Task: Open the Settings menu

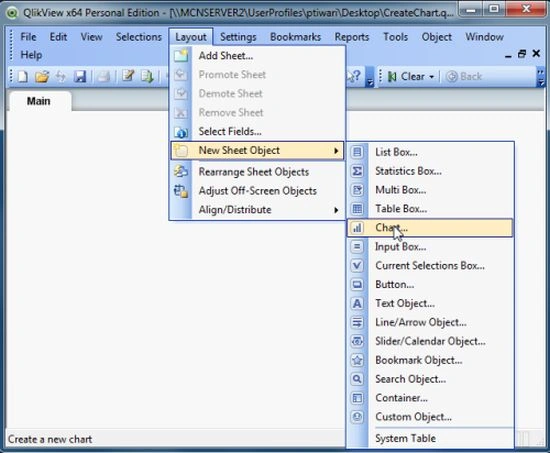Action: [x=238, y=37]
